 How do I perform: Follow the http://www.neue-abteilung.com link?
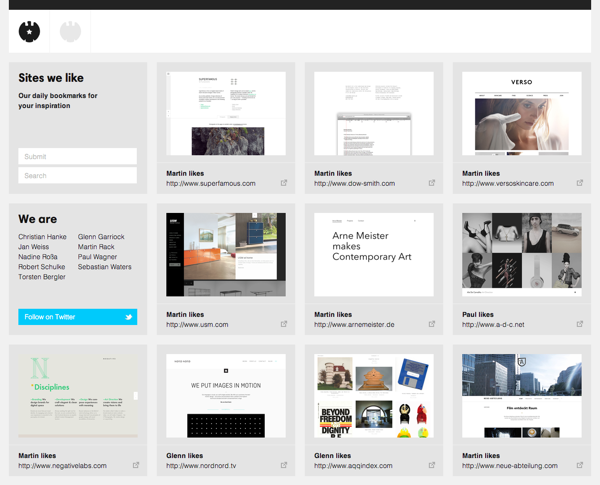[510, 466]
